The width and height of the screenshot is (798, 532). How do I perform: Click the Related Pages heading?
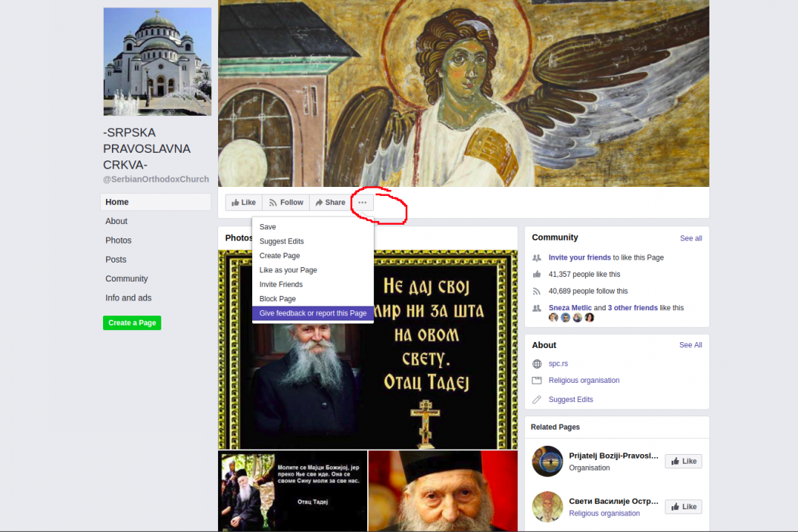[x=555, y=428]
